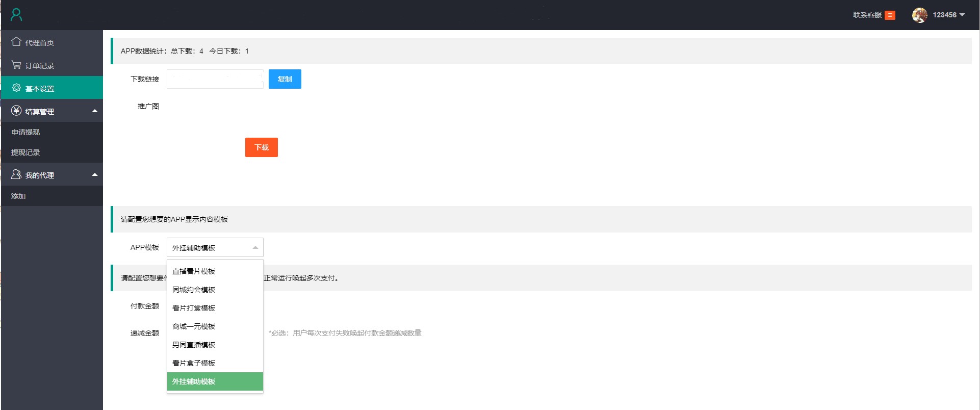Click the 递减金额 label
The width and height of the screenshot is (980, 410).
coord(145,333)
